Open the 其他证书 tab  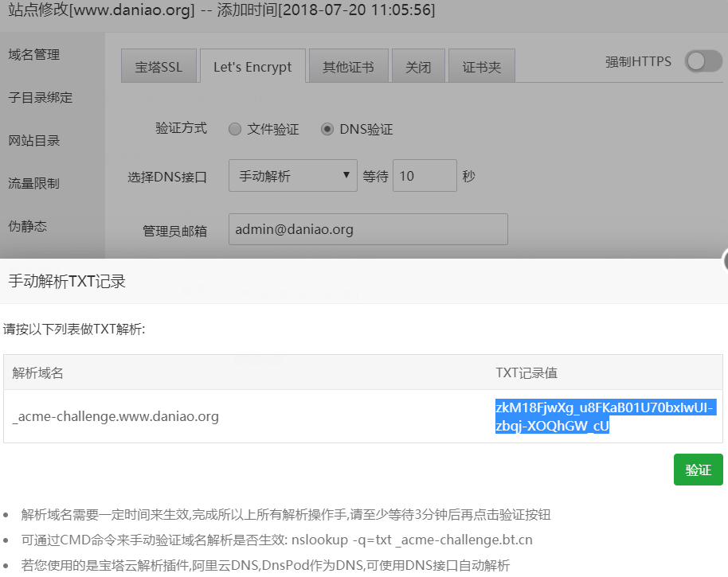[348, 67]
